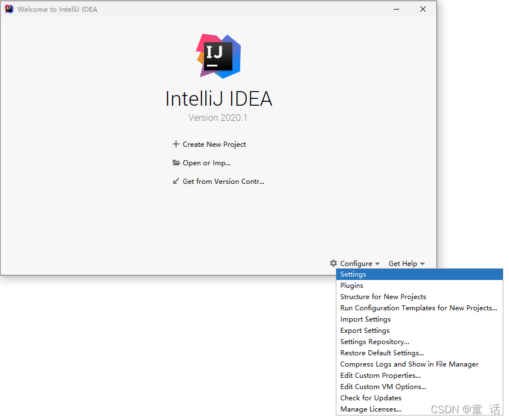The width and height of the screenshot is (509, 420).
Task: Open Edit Custom Properties
Action: pos(420,376)
